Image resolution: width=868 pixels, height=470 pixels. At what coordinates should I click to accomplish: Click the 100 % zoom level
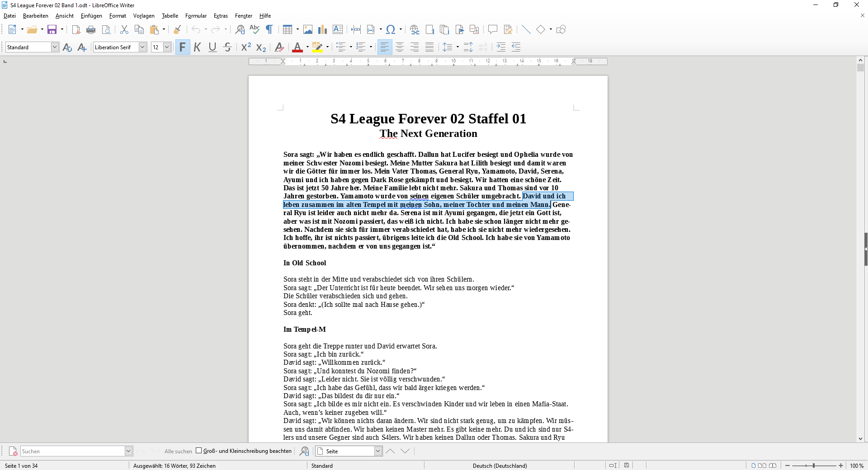click(x=857, y=465)
